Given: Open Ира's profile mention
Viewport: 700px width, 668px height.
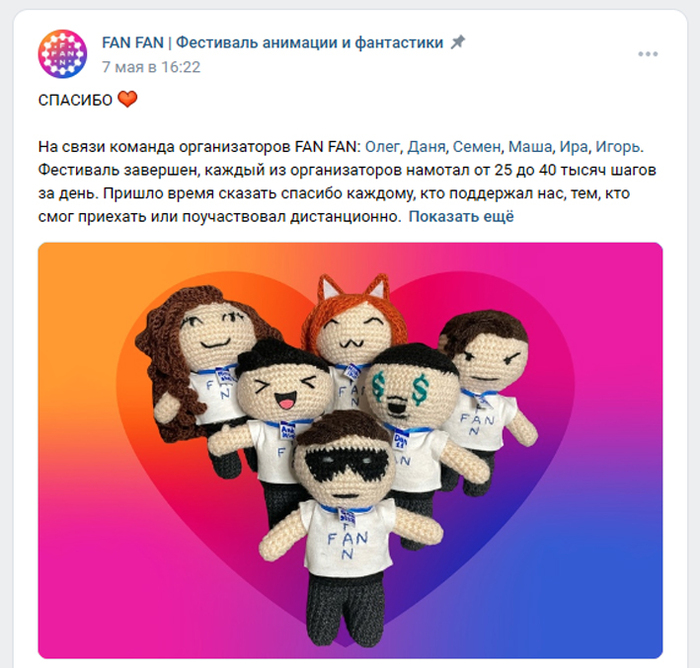Looking at the screenshot, I should tap(574, 146).
